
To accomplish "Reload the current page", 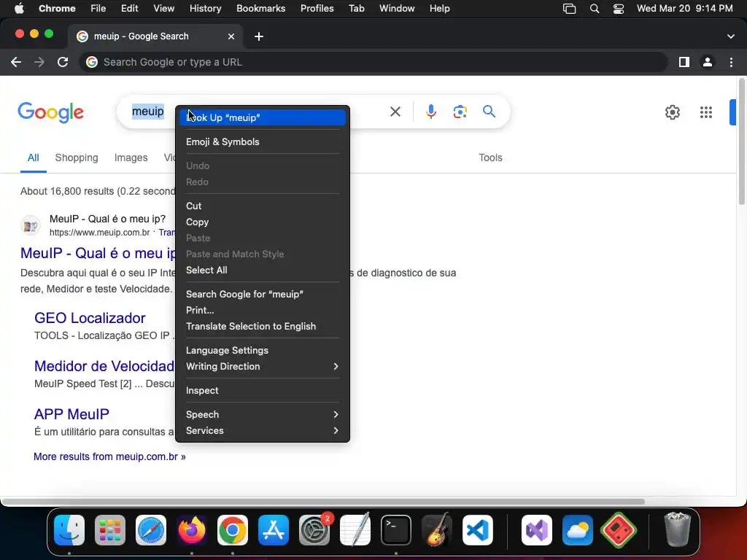I will (63, 62).
